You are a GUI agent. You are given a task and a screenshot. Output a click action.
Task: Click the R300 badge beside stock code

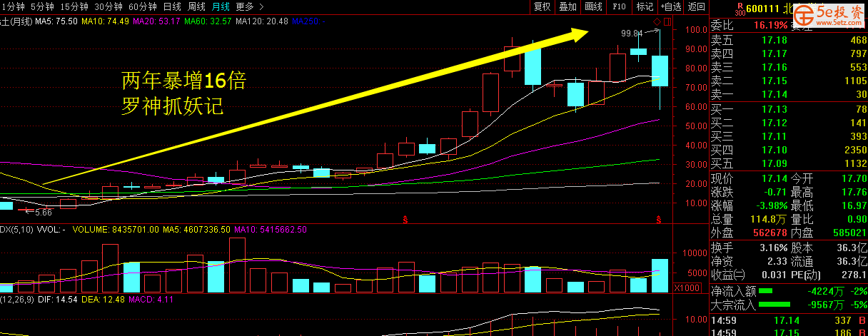tap(739, 8)
